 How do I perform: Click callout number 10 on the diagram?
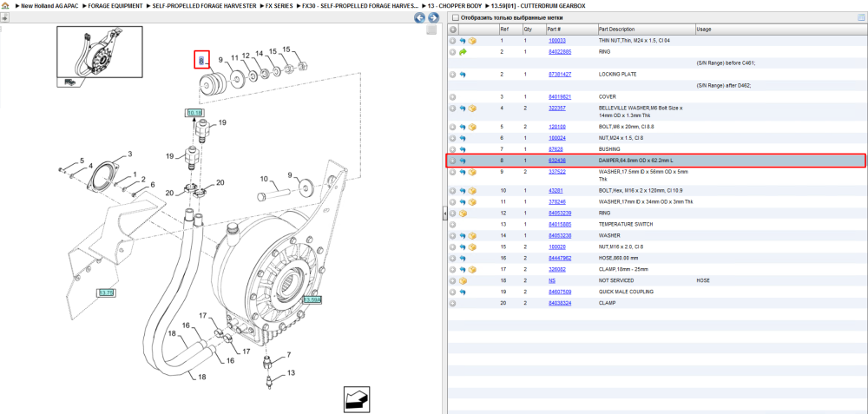pos(264,179)
